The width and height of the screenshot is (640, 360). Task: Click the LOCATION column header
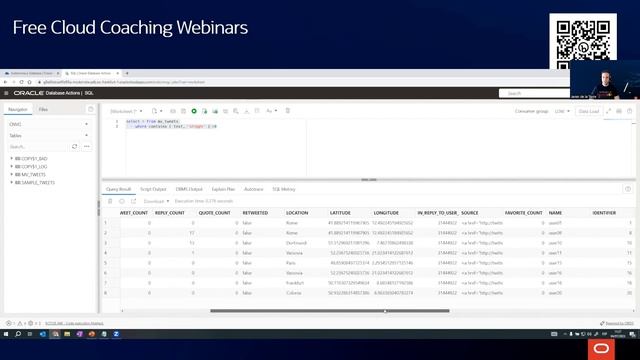point(297,213)
